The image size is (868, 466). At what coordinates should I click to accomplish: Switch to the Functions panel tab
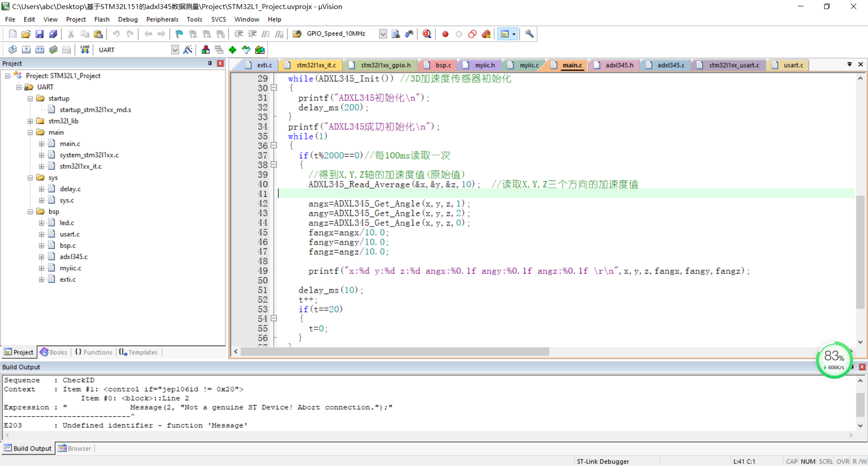click(x=94, y=352)
